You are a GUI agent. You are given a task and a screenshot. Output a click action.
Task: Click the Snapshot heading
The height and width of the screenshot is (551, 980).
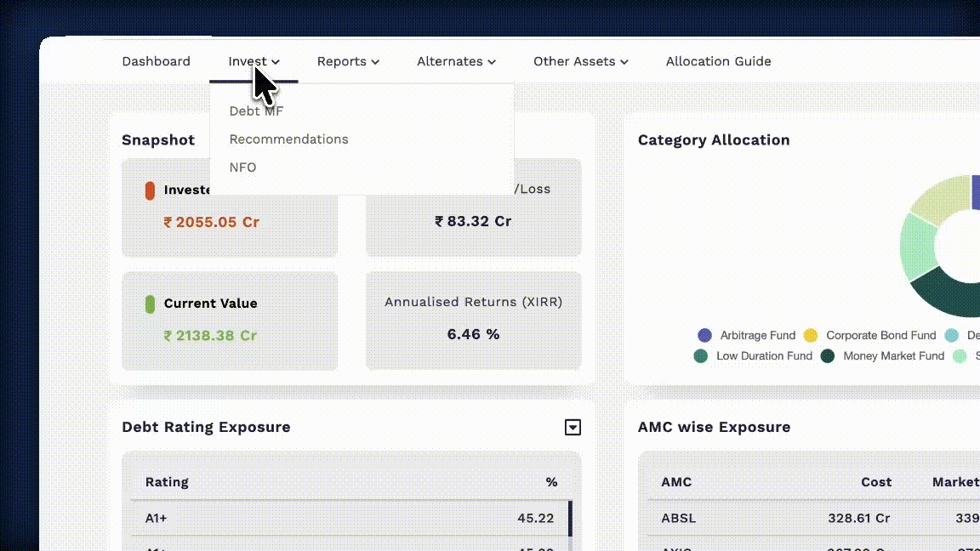click(x=158, y=140)
